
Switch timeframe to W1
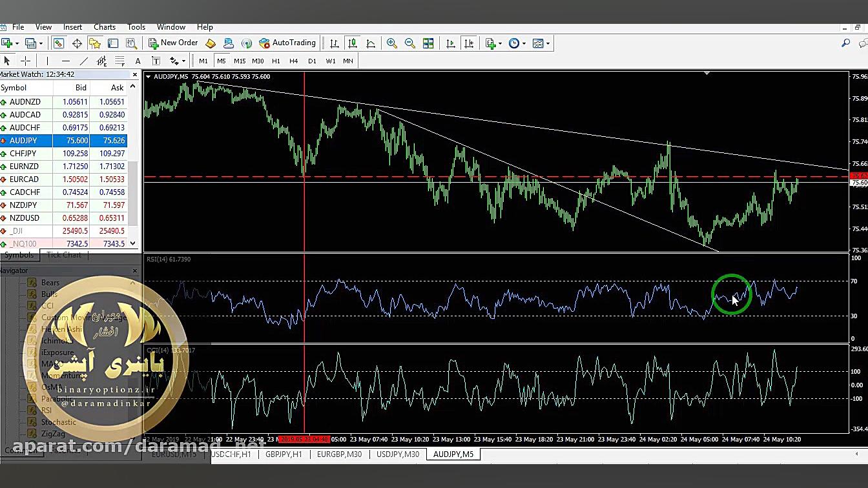pos(330,61)
